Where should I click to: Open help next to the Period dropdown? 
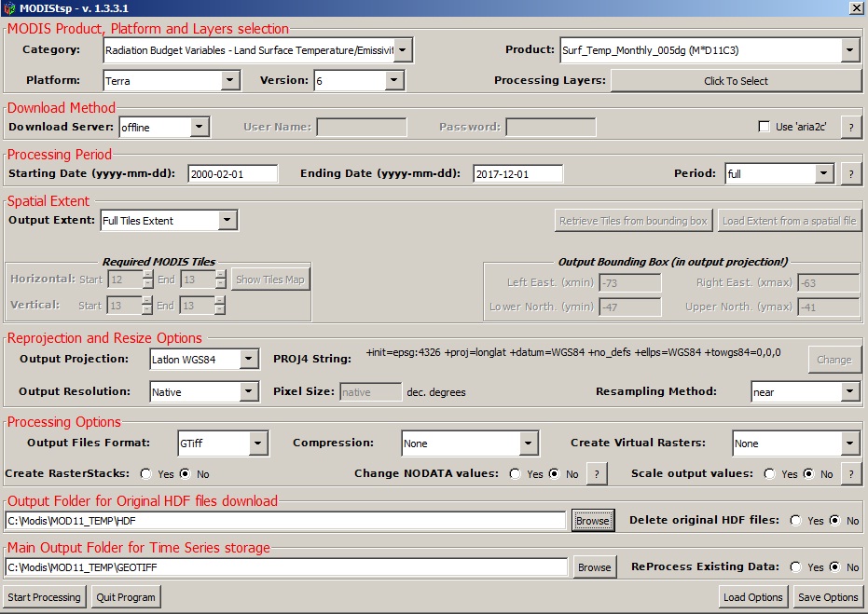coord(850,172)
